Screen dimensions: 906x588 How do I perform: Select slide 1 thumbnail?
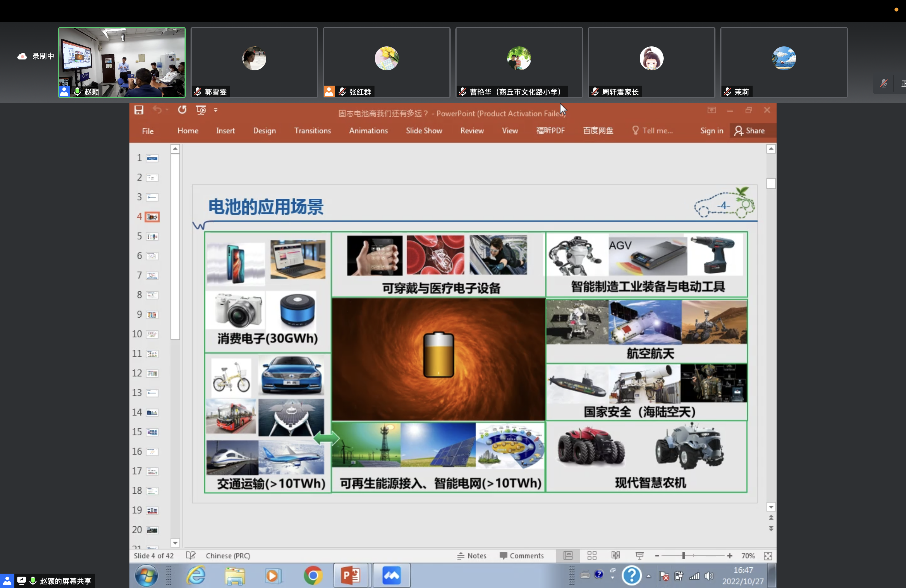tap(152, 158)
